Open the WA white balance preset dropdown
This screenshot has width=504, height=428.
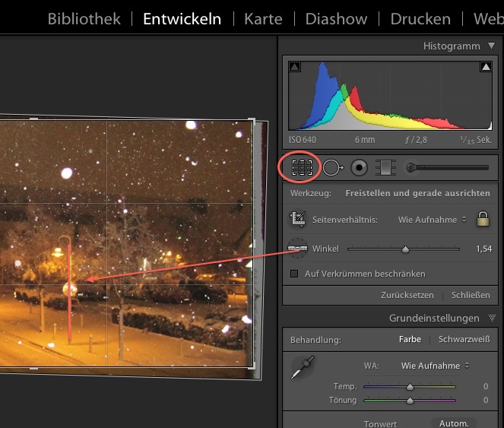[435, 366]
